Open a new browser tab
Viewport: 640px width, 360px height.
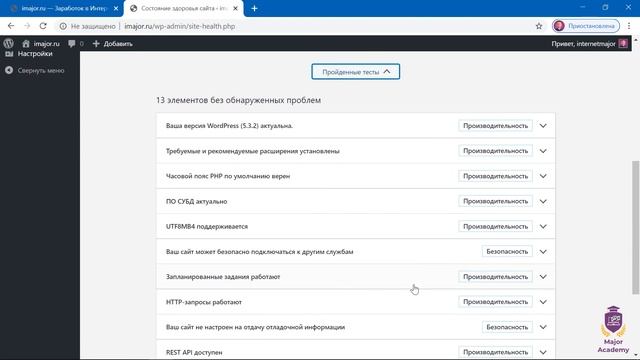coord(254,8)
